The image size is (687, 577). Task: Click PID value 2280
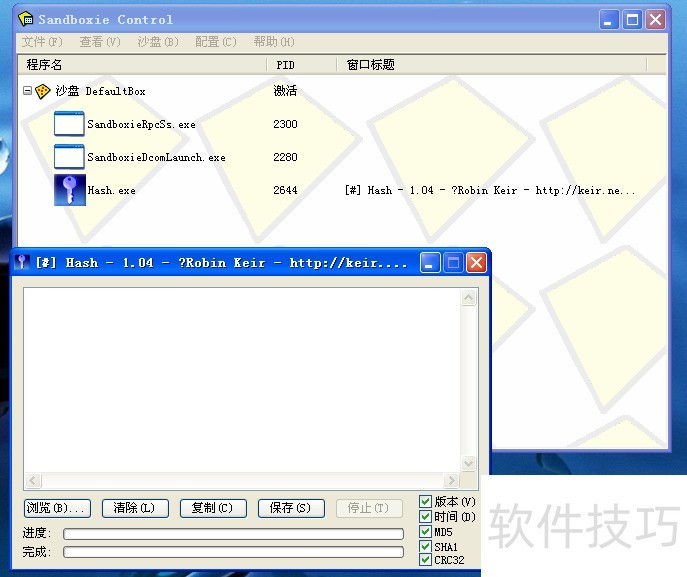pyautogui.click(x=285, y=157)
